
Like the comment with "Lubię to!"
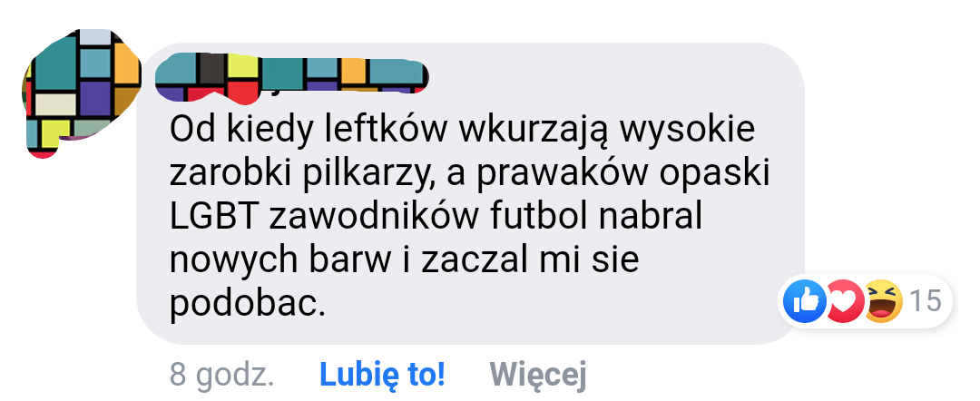tap(382, 375)
